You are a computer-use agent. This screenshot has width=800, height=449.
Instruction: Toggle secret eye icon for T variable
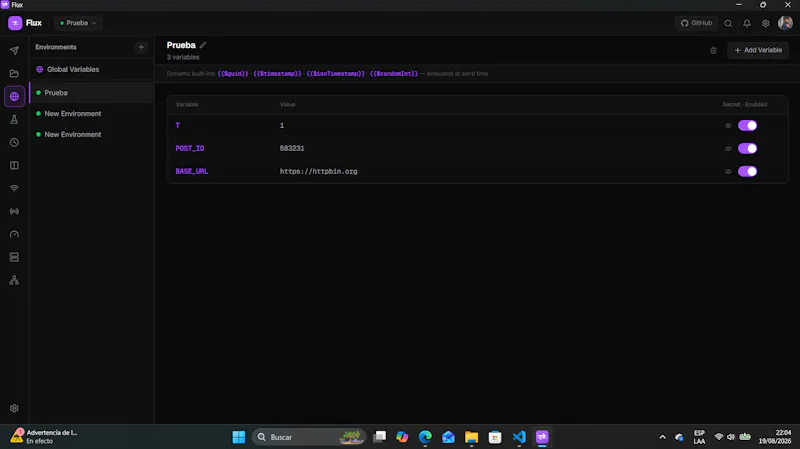pos(728,126)
